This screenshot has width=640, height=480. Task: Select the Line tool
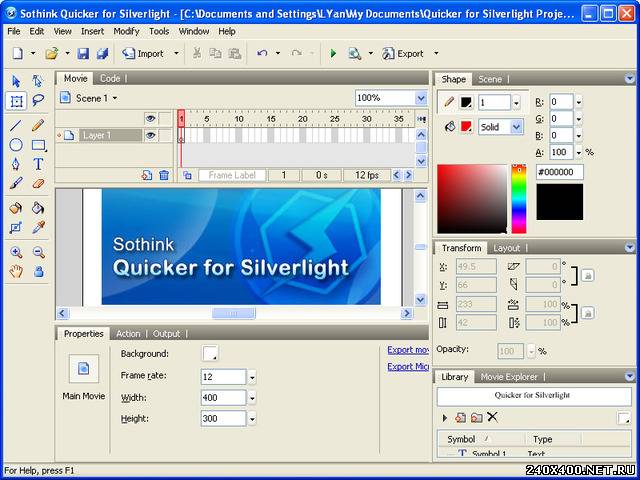pyautogui.click(x=16, y=125)
